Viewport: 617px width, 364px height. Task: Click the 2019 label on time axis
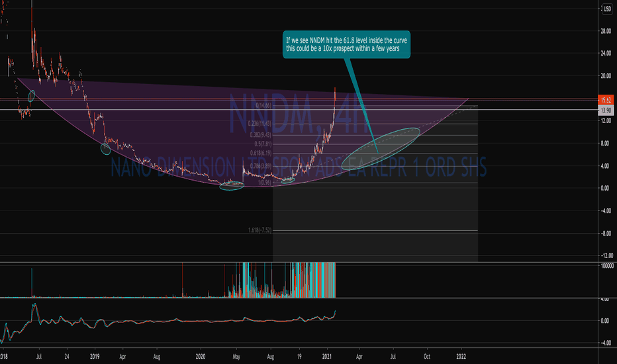[95, 357]
